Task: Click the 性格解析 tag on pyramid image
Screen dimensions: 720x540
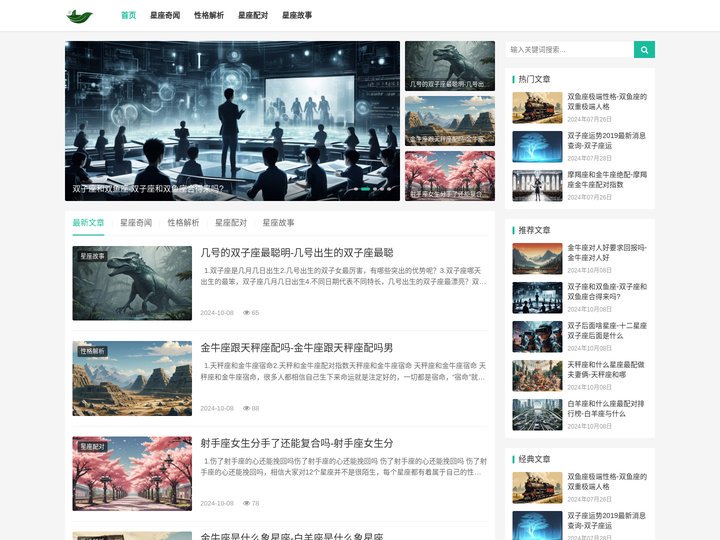Action: (92, 351)
